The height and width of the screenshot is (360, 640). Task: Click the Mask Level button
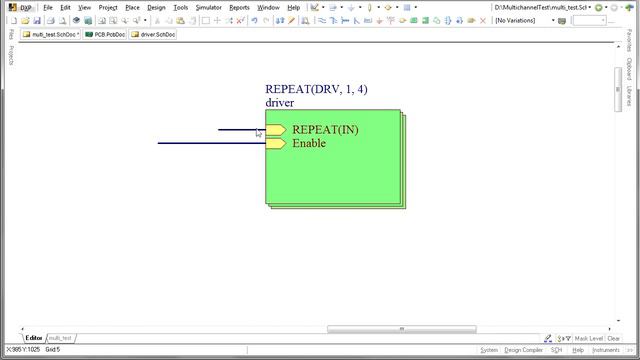click(588, 338)
